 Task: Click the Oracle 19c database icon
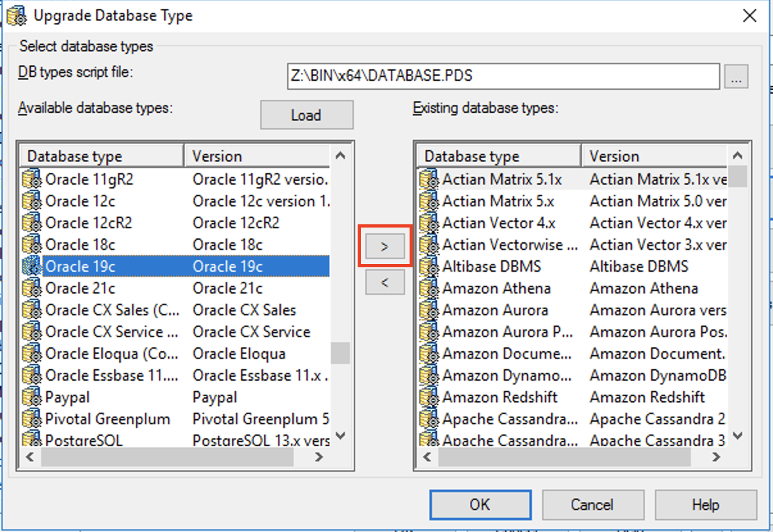pos(31,266)
